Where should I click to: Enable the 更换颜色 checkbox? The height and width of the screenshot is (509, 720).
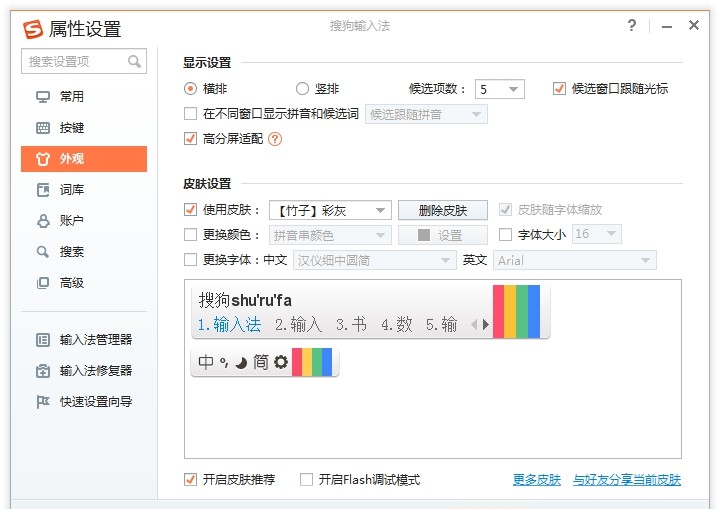pyautogui.click(x=191, y=235)
